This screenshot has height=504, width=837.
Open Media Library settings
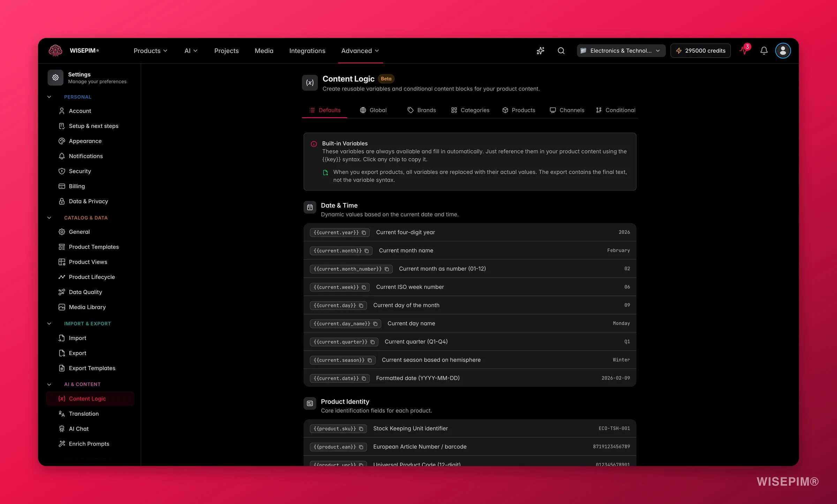[x=90, y=307]
